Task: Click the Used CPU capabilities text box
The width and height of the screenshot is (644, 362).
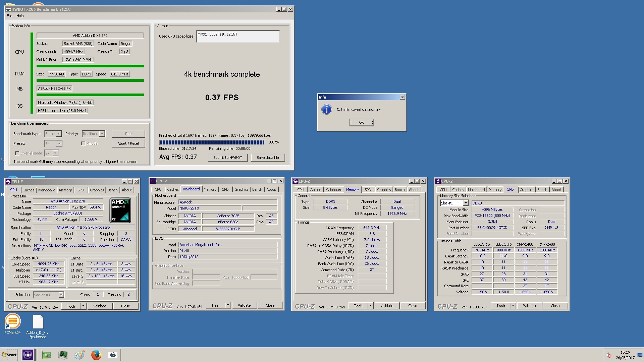Action: pos(238,37)
